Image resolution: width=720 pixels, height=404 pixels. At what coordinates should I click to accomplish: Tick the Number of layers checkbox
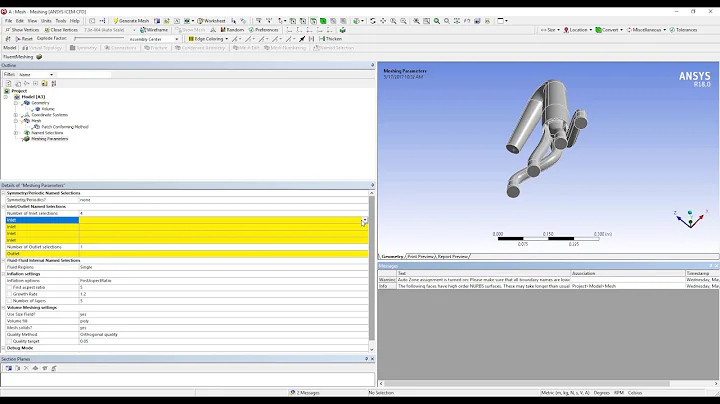(x=9, y=301)
